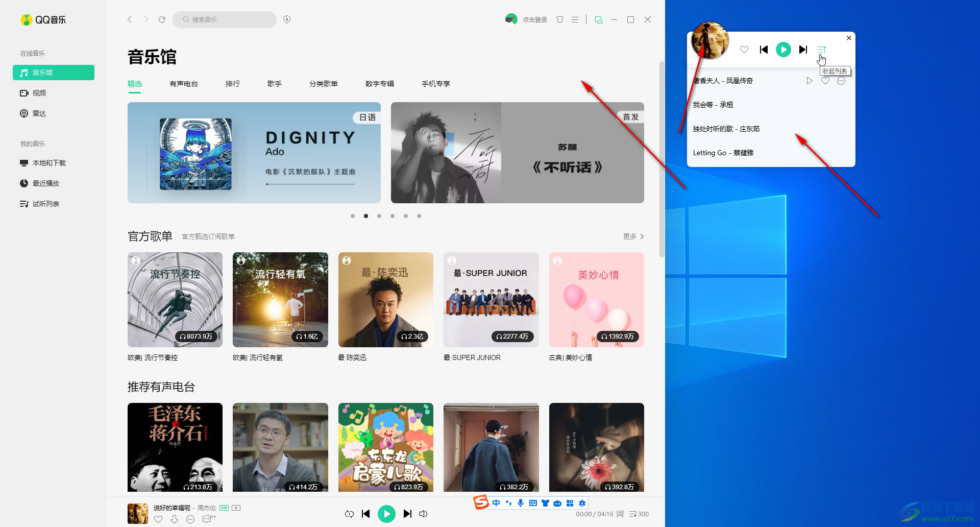This screenshot has height=527, width=980.
Task: Select the 排行 tab
Action: coord(233,84)
